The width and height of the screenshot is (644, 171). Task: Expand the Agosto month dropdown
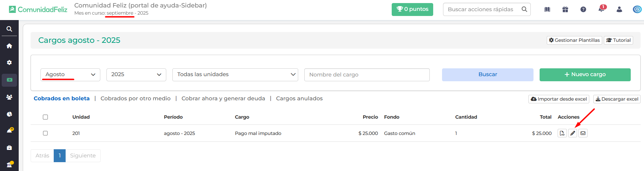(70, 75)
